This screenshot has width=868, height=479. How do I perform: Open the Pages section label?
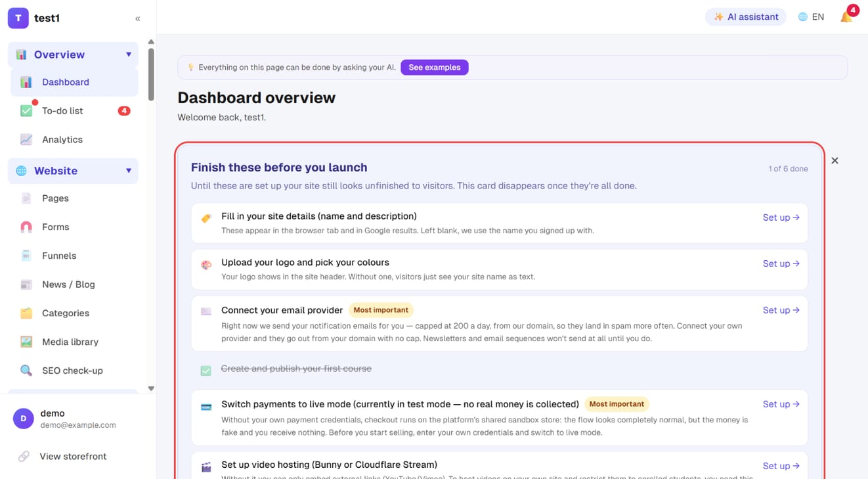(55, 198)
